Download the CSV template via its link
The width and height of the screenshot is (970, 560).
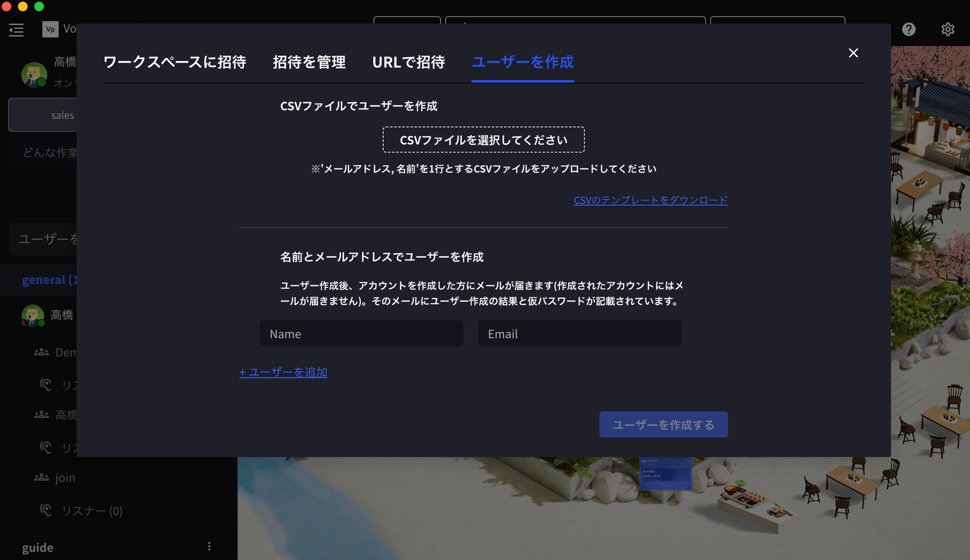pos(650,200)
